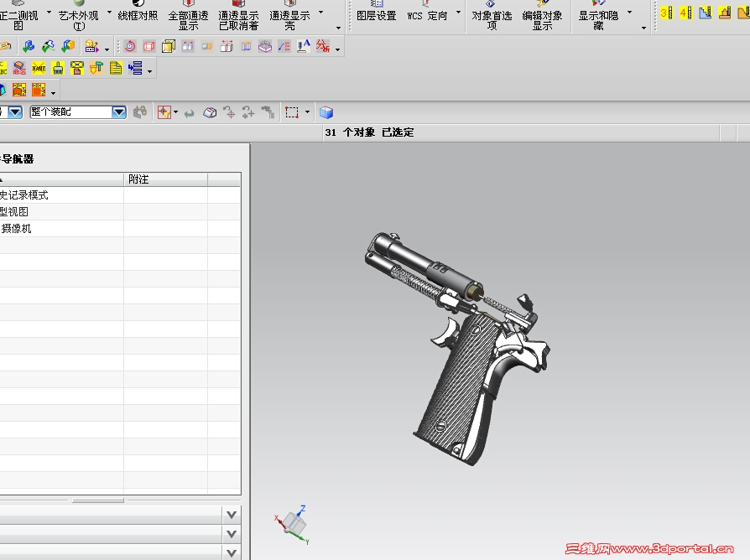Screen dimensions: 750x560
Task: Click the blue part with green checkmark icon
Action: tap(29, 46)
